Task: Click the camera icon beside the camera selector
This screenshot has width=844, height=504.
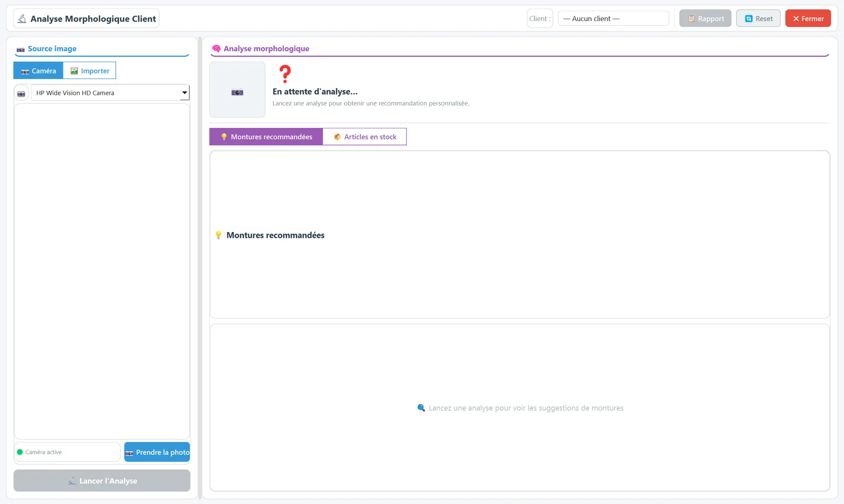Action: 21,93
